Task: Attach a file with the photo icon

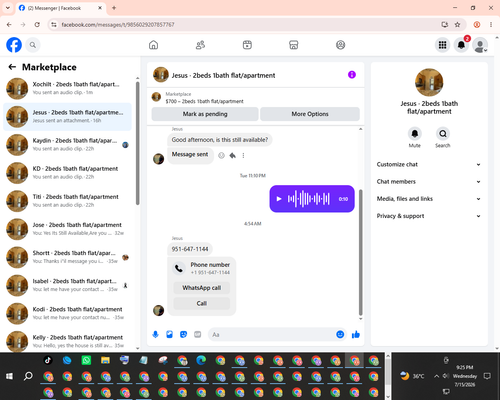Action: [169, 334]
